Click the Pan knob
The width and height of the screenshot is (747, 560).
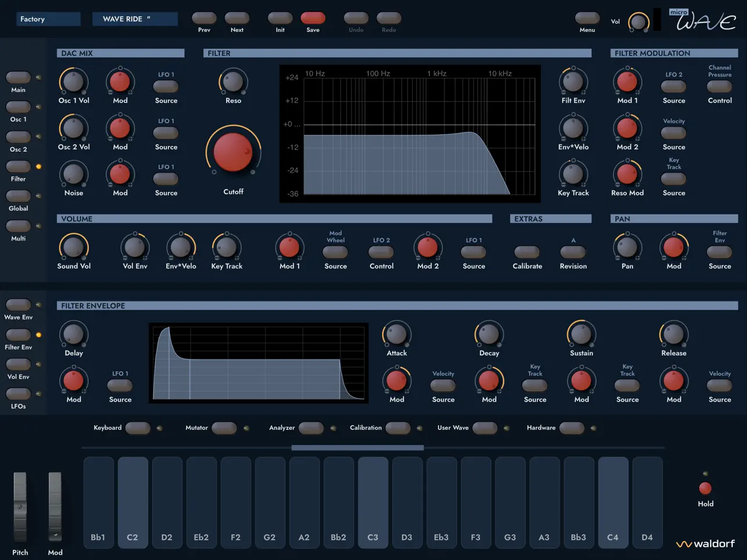click(627, 247)
